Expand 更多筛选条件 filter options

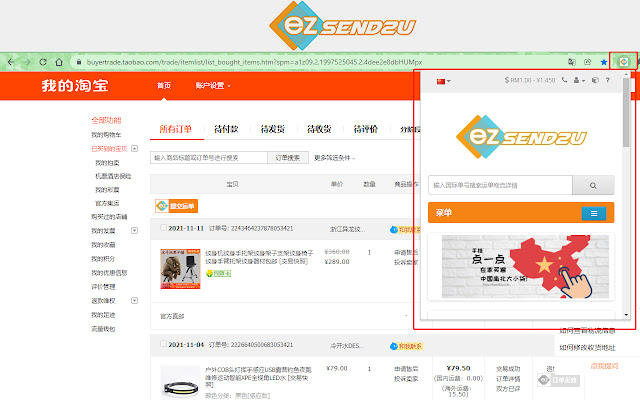(334, 158)
